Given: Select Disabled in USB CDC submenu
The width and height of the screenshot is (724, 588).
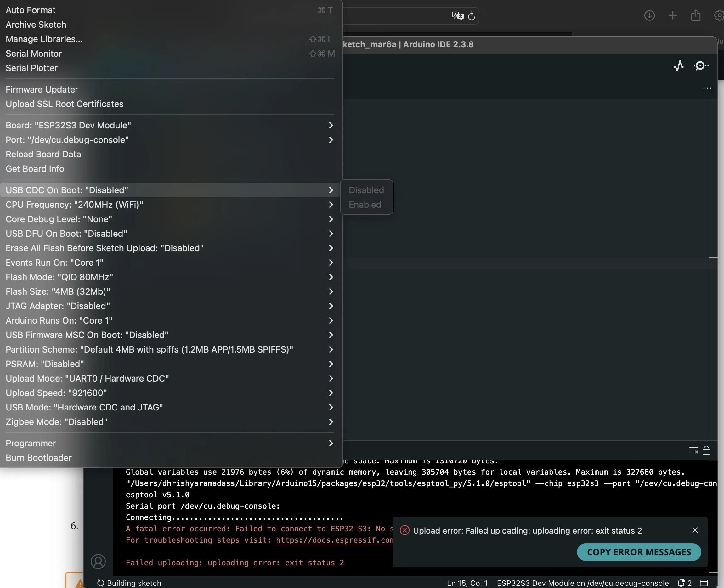Looking at the screenshot, I should [366, 190].
